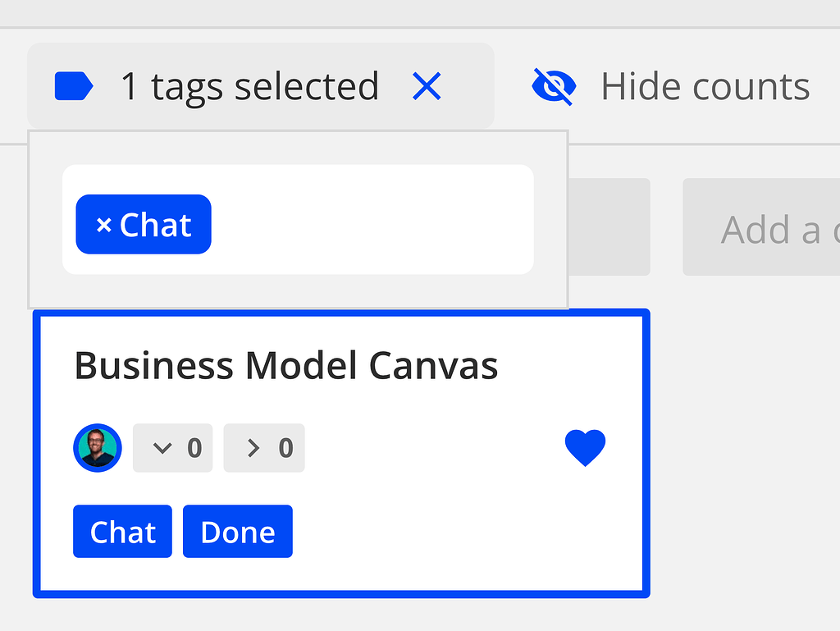Click the gray placeholder card beside the tag panel

(611, 226)
